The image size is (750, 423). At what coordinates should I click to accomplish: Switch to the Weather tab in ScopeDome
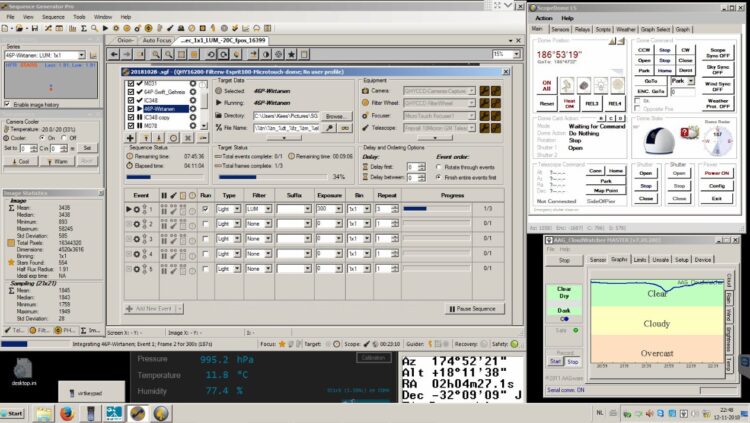pyautogui.click(x=626, y=29)
